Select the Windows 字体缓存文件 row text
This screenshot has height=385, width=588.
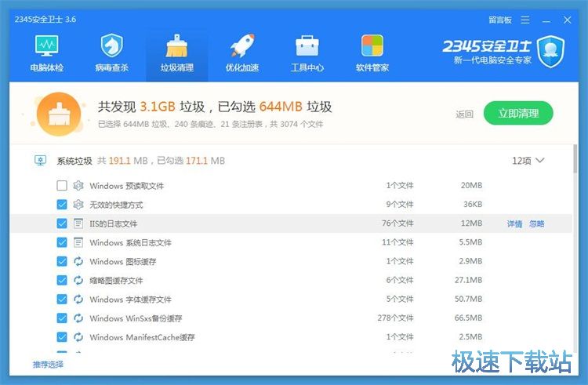[130, 300]
